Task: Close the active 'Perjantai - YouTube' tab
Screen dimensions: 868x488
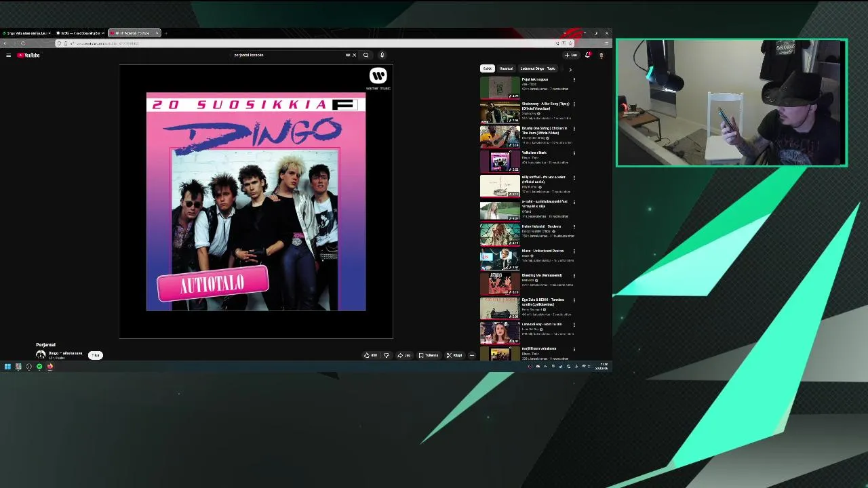Action: tap(157, 33)
